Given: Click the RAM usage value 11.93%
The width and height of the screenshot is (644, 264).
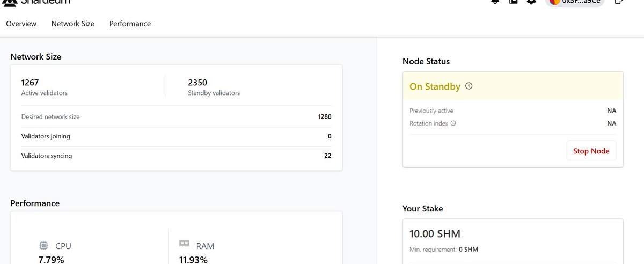Looking at the screenshot, I should point(193,260).
